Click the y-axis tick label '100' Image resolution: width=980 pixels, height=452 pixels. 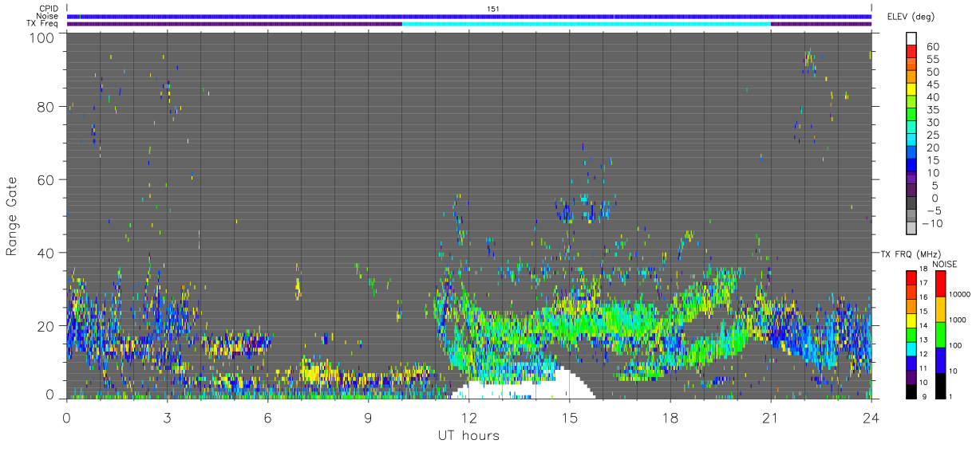pyautogui.click(x=41, y=37)
